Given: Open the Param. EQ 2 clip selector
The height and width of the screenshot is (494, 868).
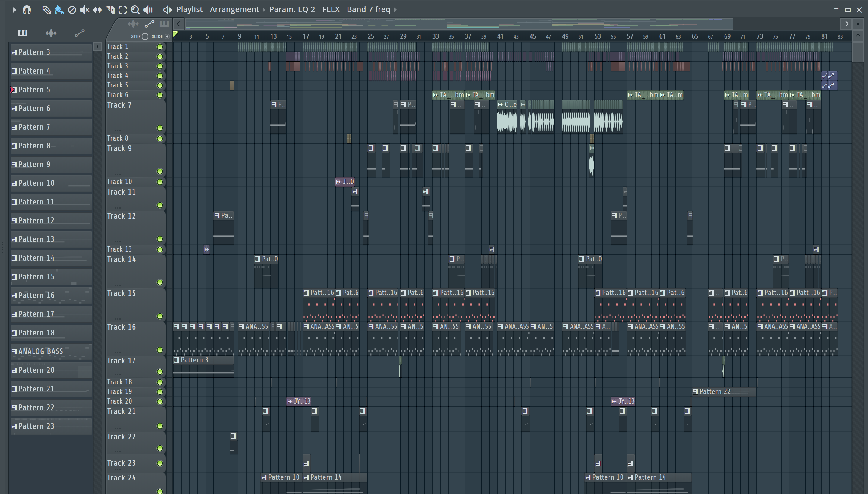Looking at the screenshot, I should [x=330, y=10].
